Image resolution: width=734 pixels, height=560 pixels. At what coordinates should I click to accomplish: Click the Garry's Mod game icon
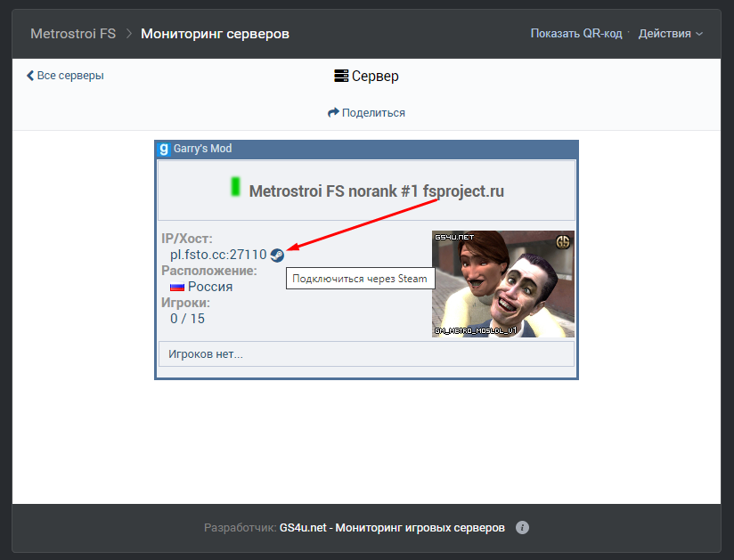point(164,150)
